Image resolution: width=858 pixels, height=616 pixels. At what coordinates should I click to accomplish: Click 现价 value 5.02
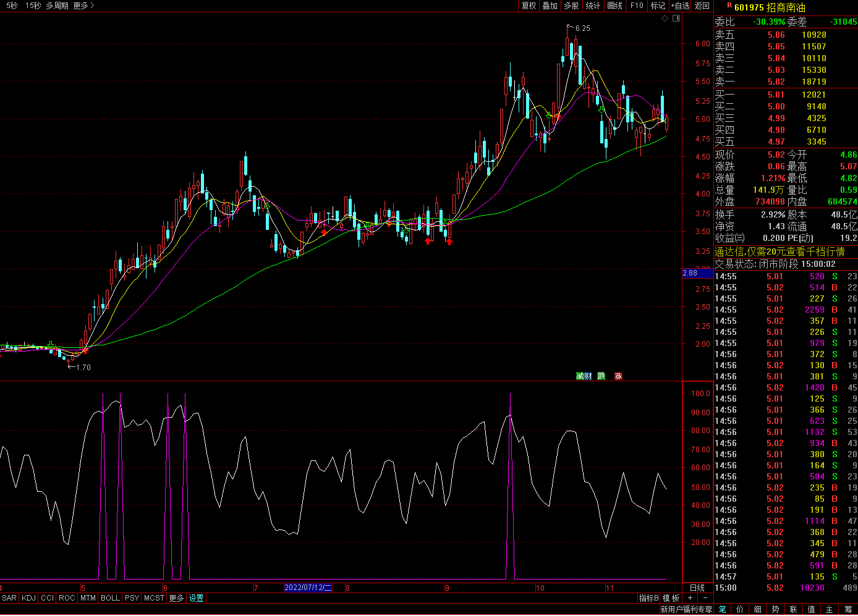[x=776, y=154]
